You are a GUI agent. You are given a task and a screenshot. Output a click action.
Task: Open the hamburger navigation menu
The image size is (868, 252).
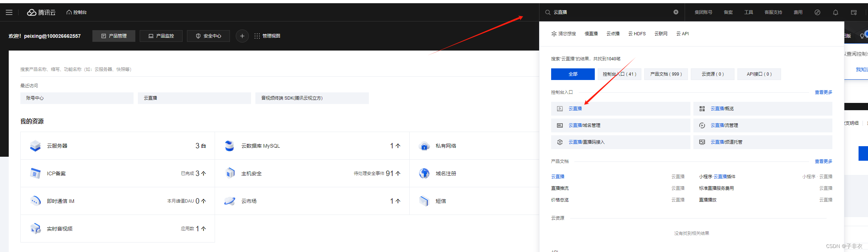9,12
